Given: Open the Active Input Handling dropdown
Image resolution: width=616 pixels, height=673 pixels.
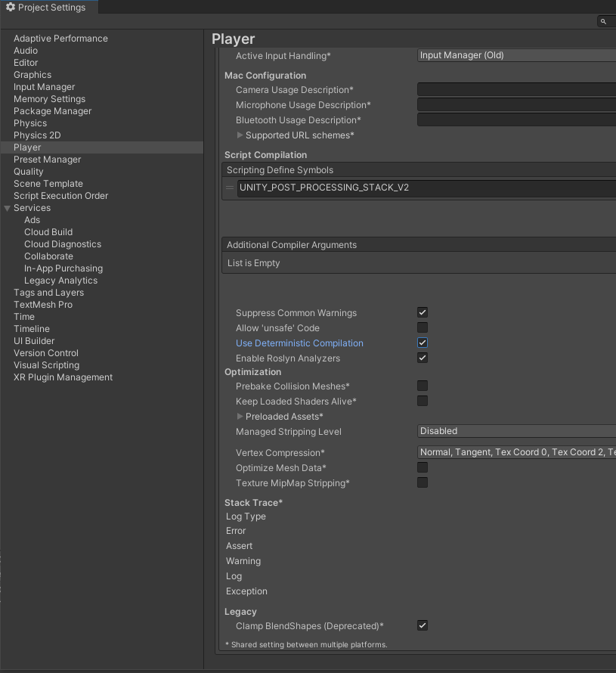Looking at the screenshot, I should (x=516, y=55).
